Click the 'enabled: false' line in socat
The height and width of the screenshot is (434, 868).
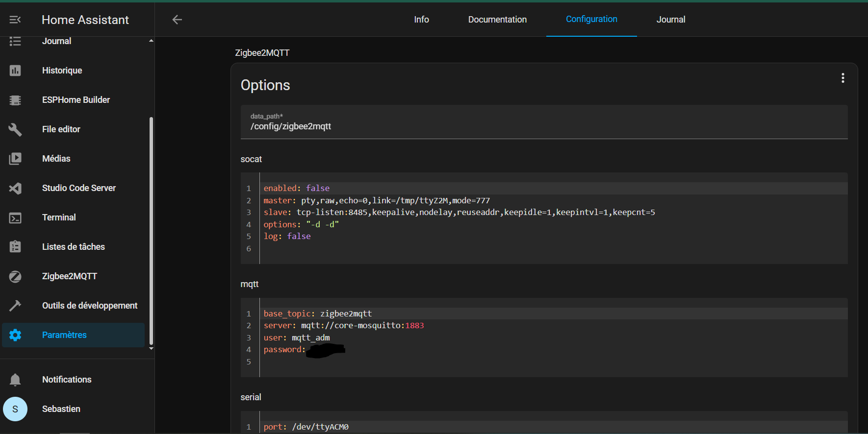pos(554,188)
